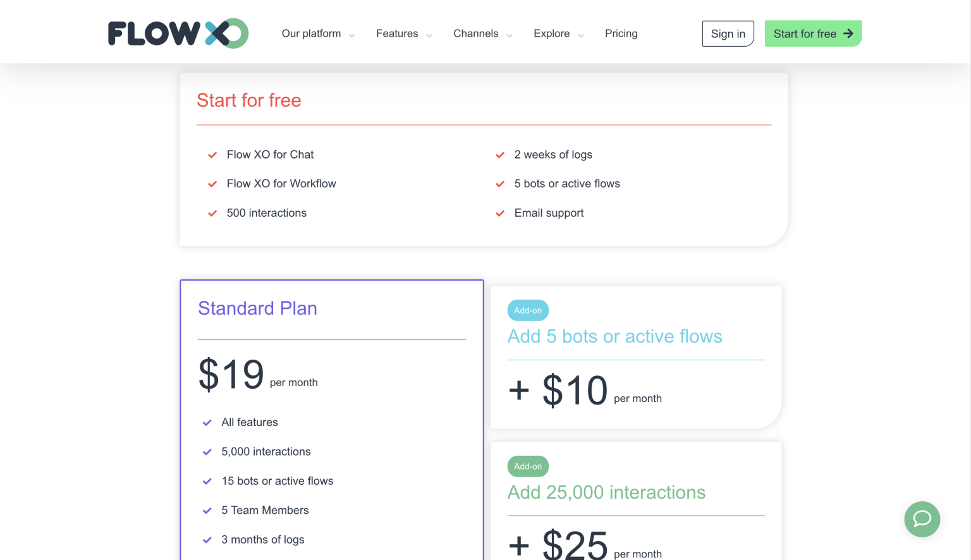Go to the Pricing page
971x560 pixels.
[x=621, y=33]
